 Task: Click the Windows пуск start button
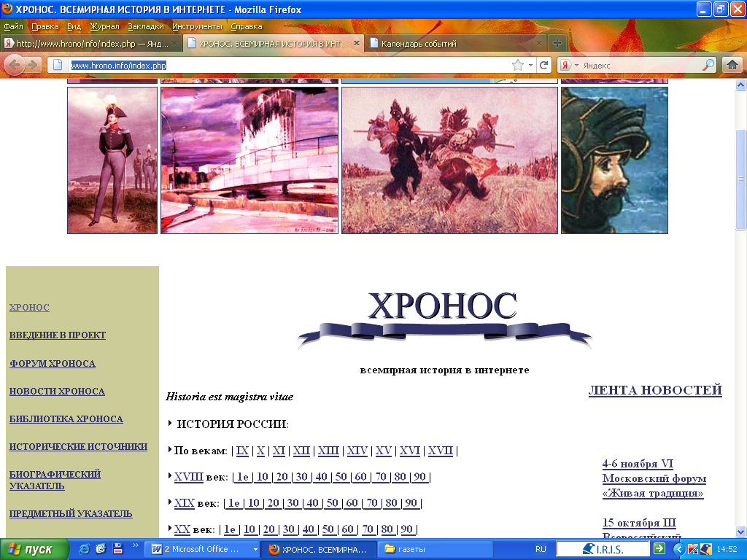[x=34, y=549]
